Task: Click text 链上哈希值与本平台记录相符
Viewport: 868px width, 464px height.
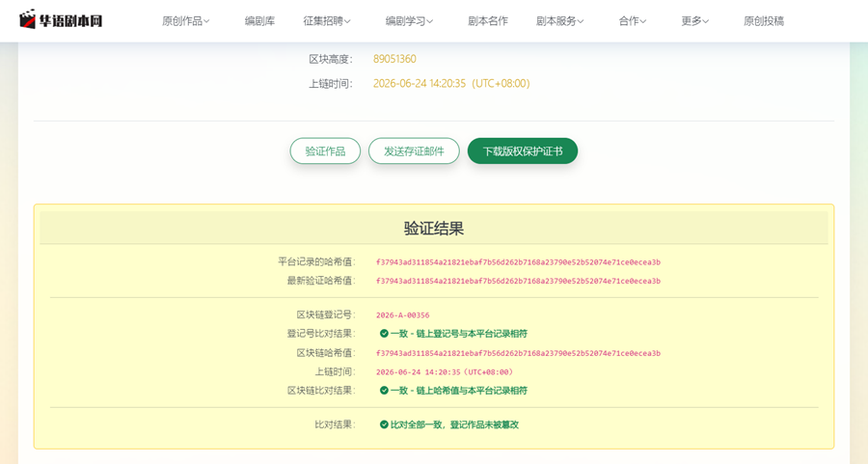Action: click(x=472, y=391)
